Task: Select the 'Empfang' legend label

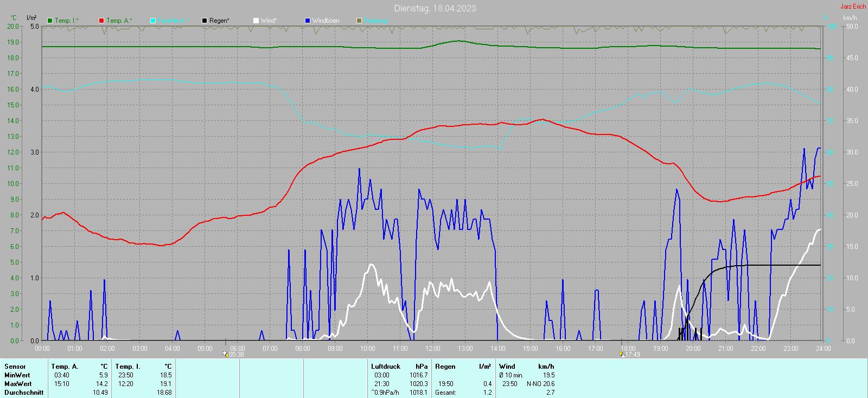Action: [x=375, y=21]
